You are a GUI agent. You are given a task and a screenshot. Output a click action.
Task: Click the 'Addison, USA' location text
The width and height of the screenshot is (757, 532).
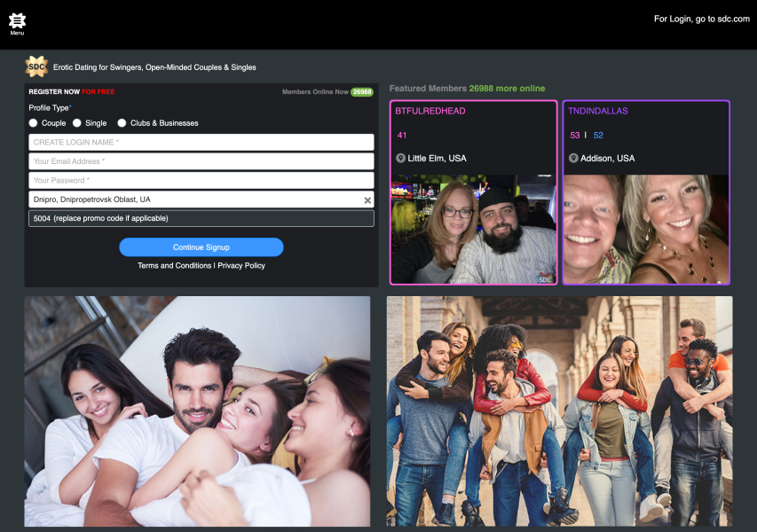(x=607, y=158)
